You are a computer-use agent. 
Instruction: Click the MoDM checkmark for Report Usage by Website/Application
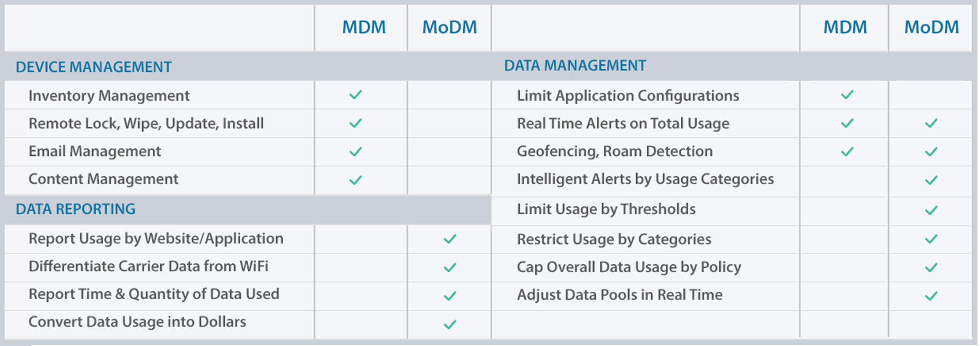click(450, 239)
